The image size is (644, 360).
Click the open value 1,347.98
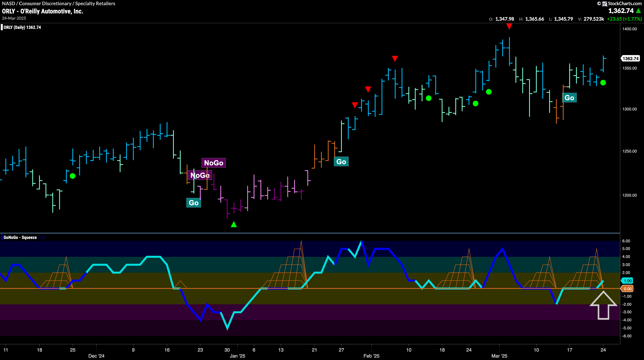[x=505, y=19]
